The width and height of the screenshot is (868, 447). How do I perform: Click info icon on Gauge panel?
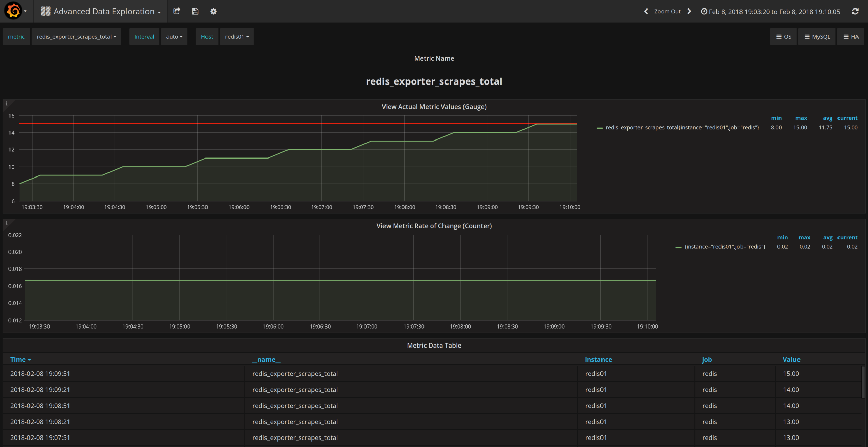[x=6, y=104]
